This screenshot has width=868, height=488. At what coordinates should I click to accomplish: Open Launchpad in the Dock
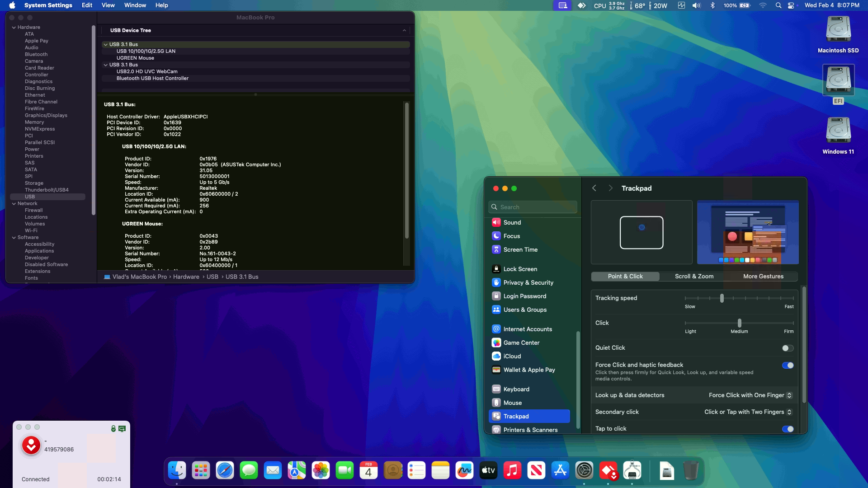[x=201, y=470]
